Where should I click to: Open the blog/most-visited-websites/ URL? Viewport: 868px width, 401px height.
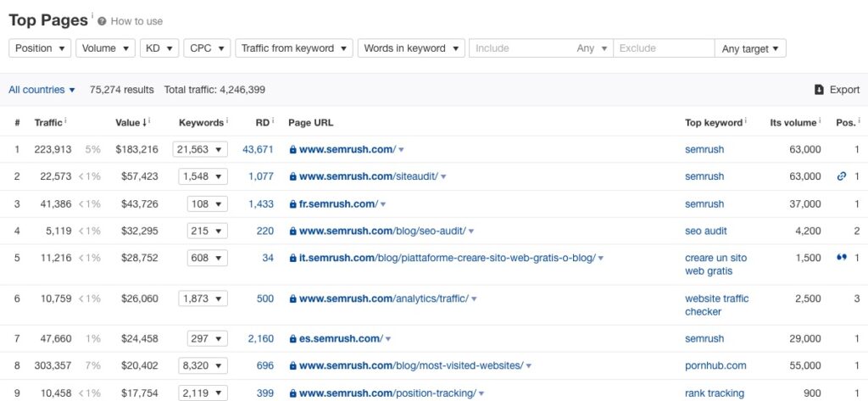(x=411, y=365)
